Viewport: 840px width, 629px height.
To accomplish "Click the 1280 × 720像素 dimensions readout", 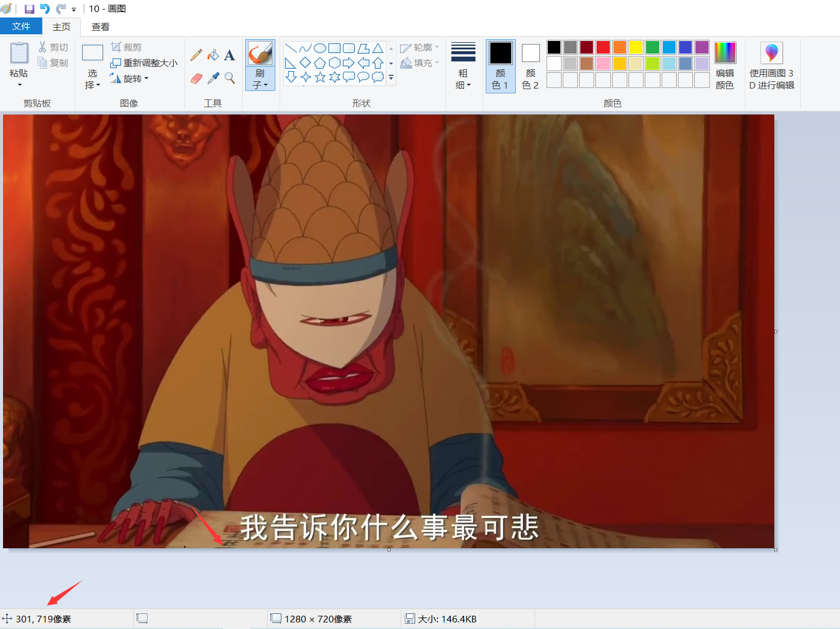I will tap(318, 619).
